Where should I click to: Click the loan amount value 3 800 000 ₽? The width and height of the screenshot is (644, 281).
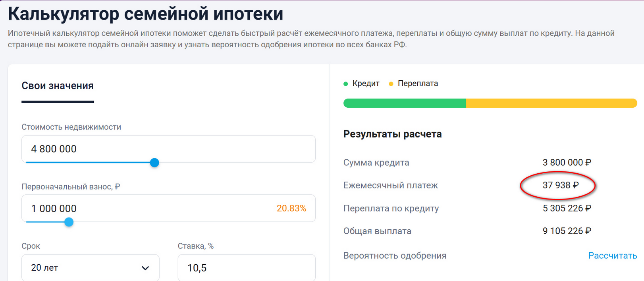pyautogui.click(x=567, y=162)
